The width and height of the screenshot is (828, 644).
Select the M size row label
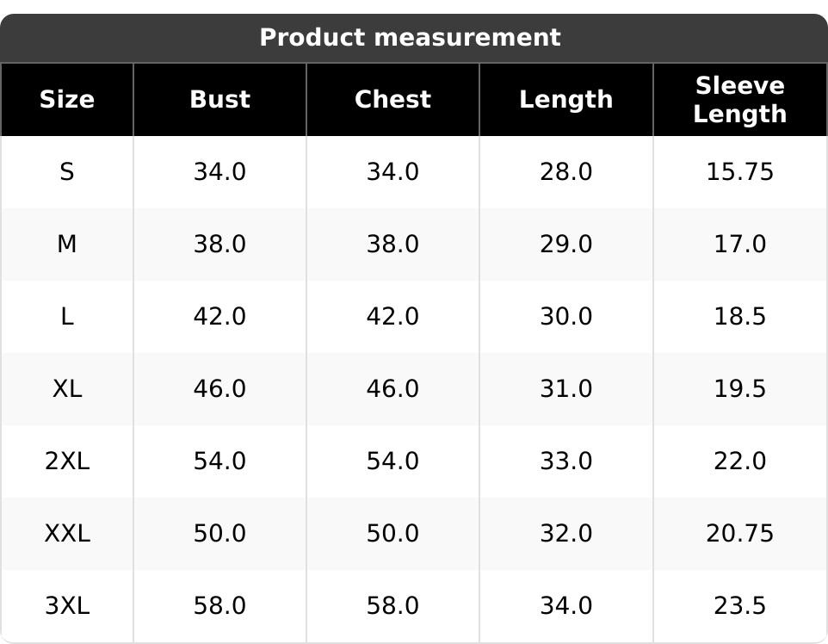point(67,245)
